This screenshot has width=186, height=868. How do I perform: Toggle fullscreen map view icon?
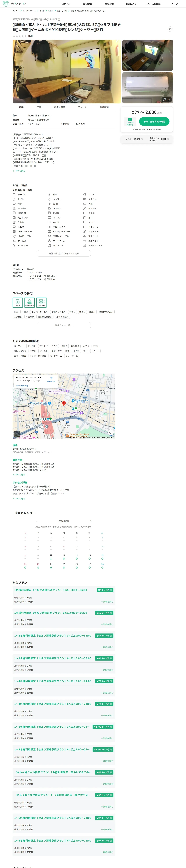coord(111,432)
